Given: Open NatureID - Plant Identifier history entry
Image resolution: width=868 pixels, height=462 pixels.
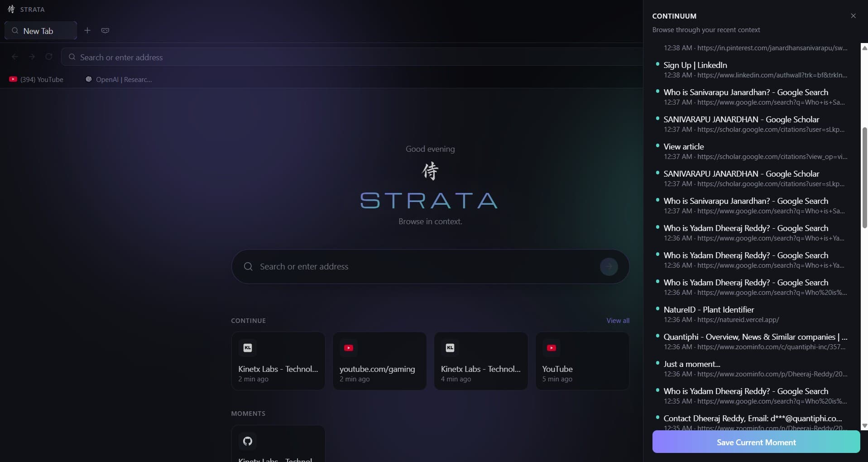Looking at the screenshot, I should (x=755, y=314).
